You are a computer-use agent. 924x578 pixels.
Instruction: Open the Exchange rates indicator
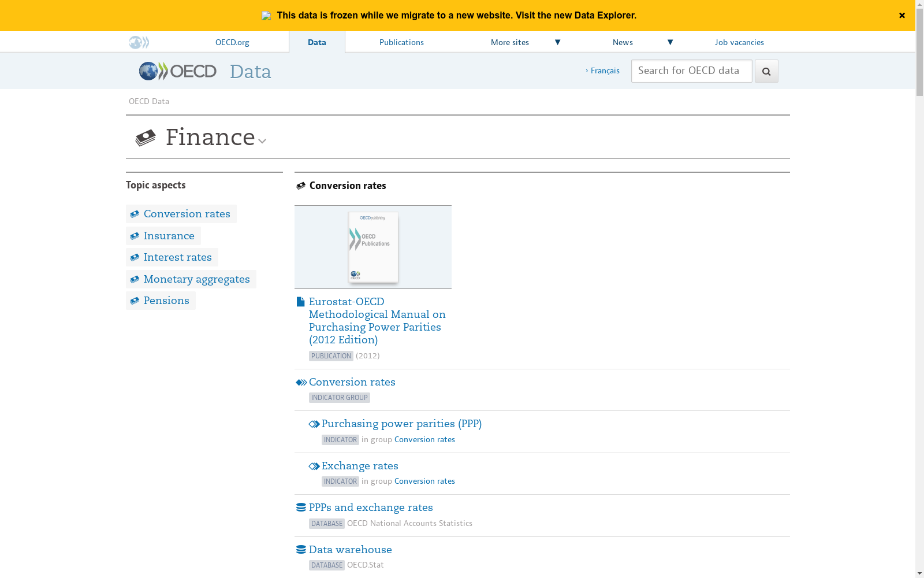pos(360,466)
